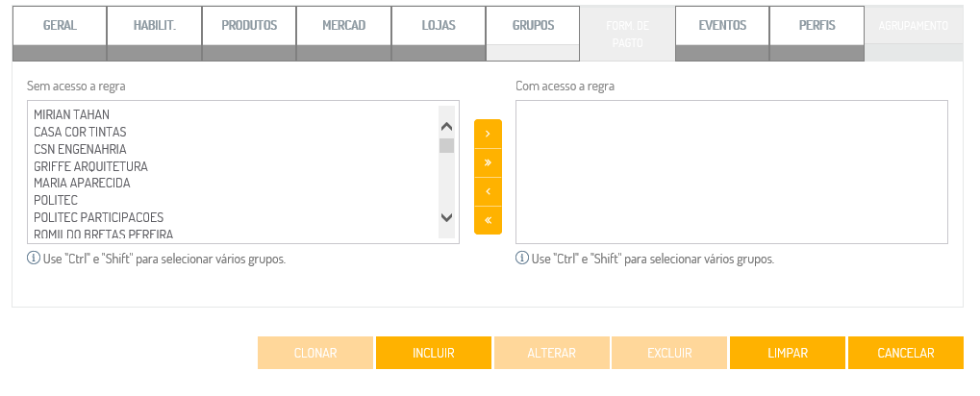980x396 pixels.
Task: Switch to the PERFIS tab
Action: pos(817,26)
